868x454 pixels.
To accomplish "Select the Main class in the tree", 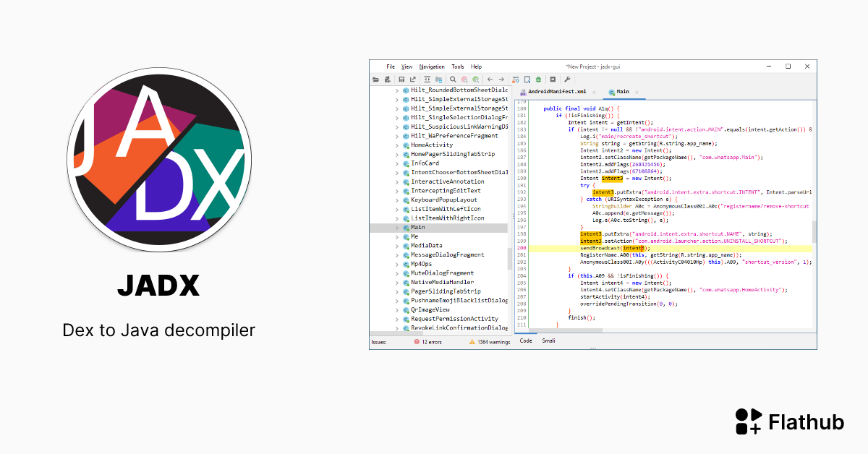I will (x=417, y=227).
